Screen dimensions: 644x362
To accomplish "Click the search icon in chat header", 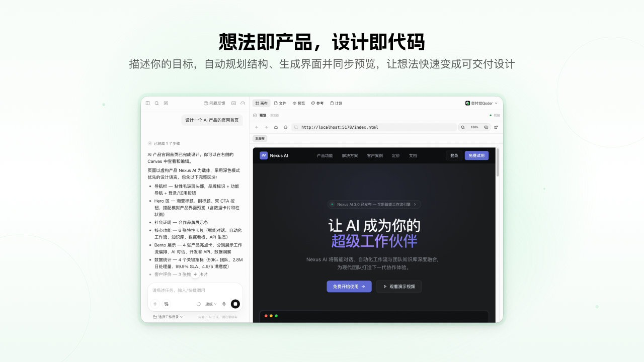I will [x=156, y=103].
